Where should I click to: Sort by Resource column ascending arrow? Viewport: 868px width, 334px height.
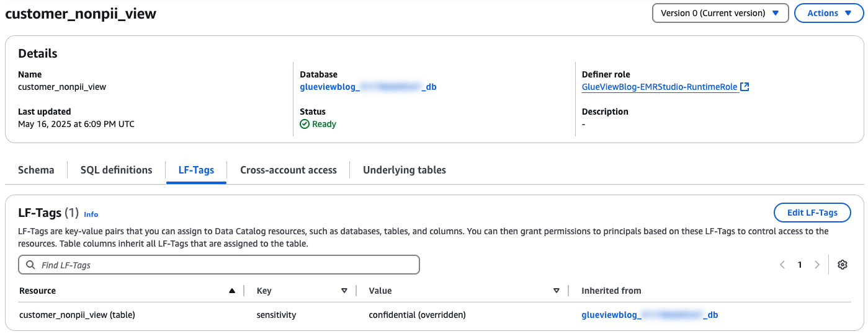[x=232, y=291]
